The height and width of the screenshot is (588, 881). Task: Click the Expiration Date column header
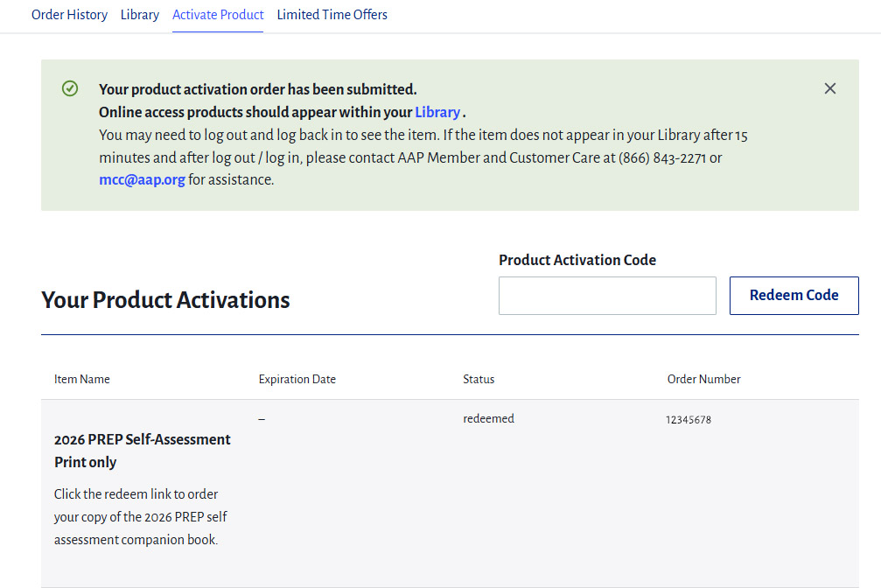[297, 379]
